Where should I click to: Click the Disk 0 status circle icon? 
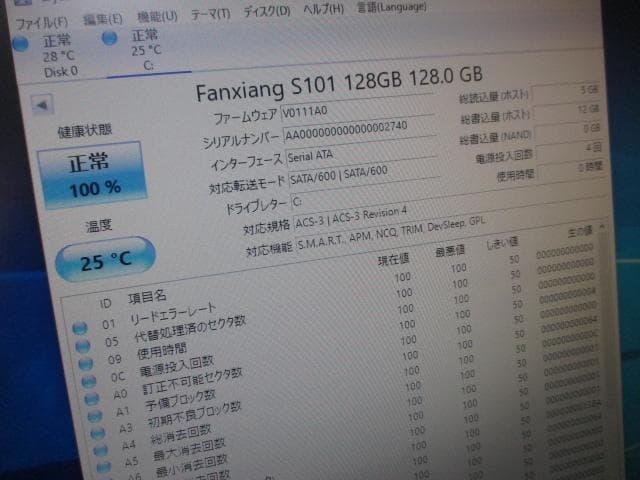pos(22,42)
